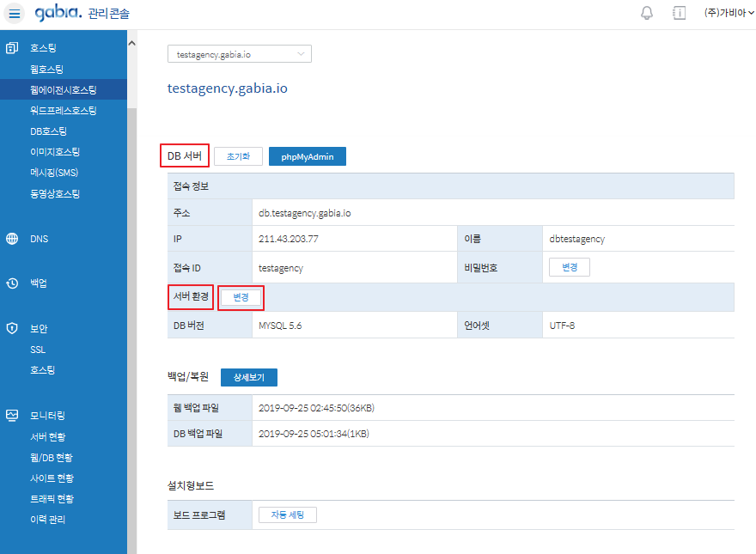Screen dimensions: 756x554
Task: Open the hamburger menu icon
Action: [15, 14]
